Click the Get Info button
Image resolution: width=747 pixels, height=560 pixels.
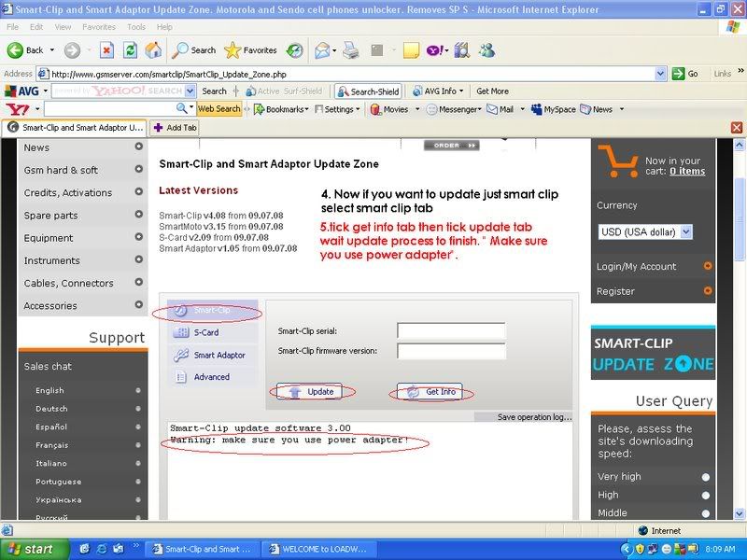click(430, 392)
